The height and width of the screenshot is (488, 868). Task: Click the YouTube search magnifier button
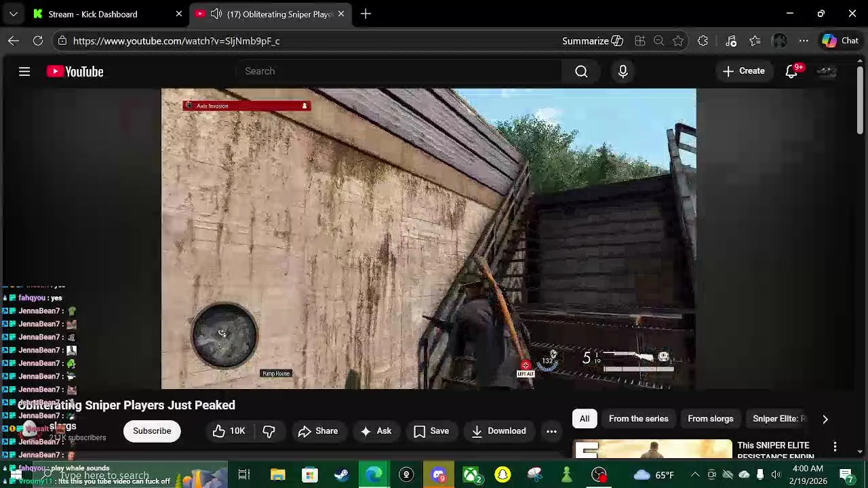tap(581, 71)
